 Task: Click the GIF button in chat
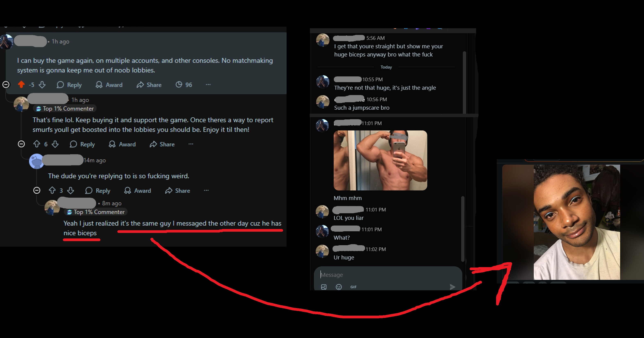(x=353, y=287)
